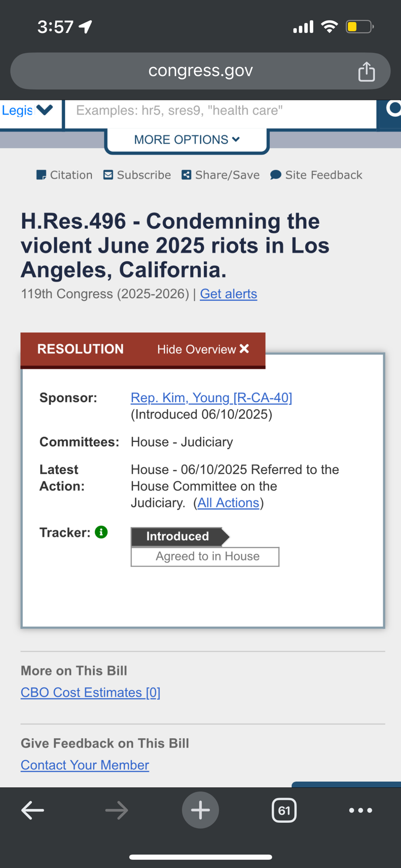Image resolution: width=401 pixels, height=868 pixels.
Task: Open sponsor Rep. Kim, Young link
Action: coord(211,398)
